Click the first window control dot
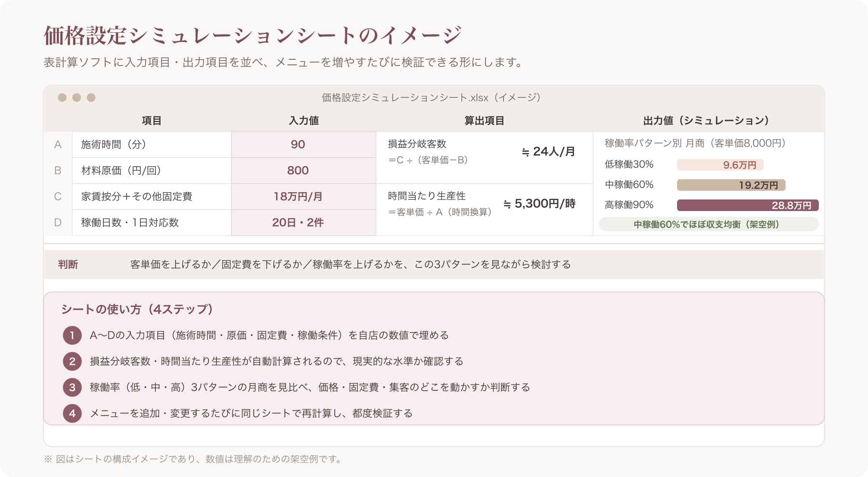Screen dimensions: 868x477 (x=62, y=98)
